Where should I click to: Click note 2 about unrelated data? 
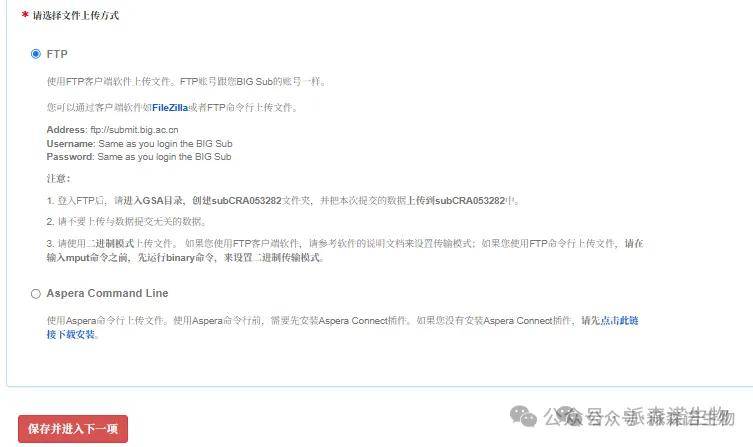point(127,222)
